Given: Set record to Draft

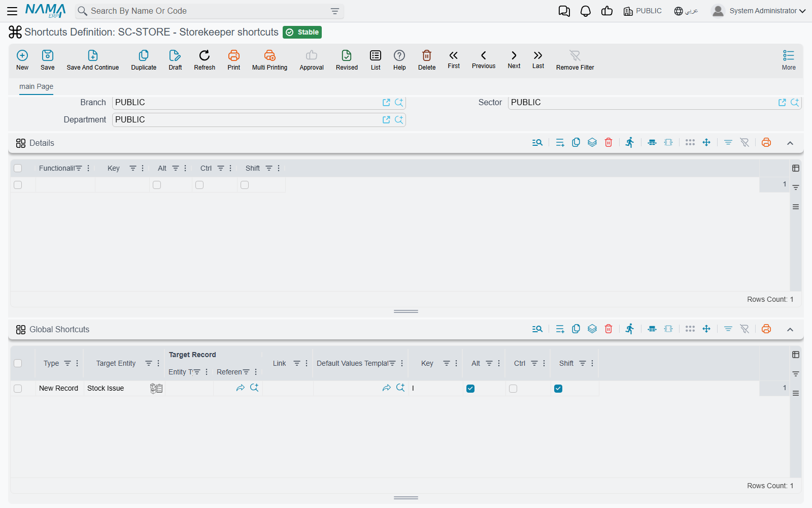Looking at the screenshot, I should tap(175, 60).
